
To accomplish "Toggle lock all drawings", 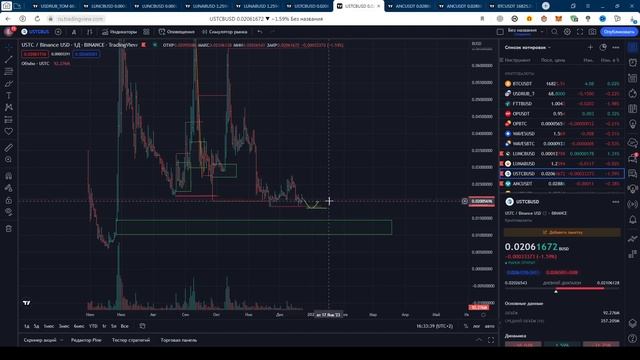I will click(9, 200).
